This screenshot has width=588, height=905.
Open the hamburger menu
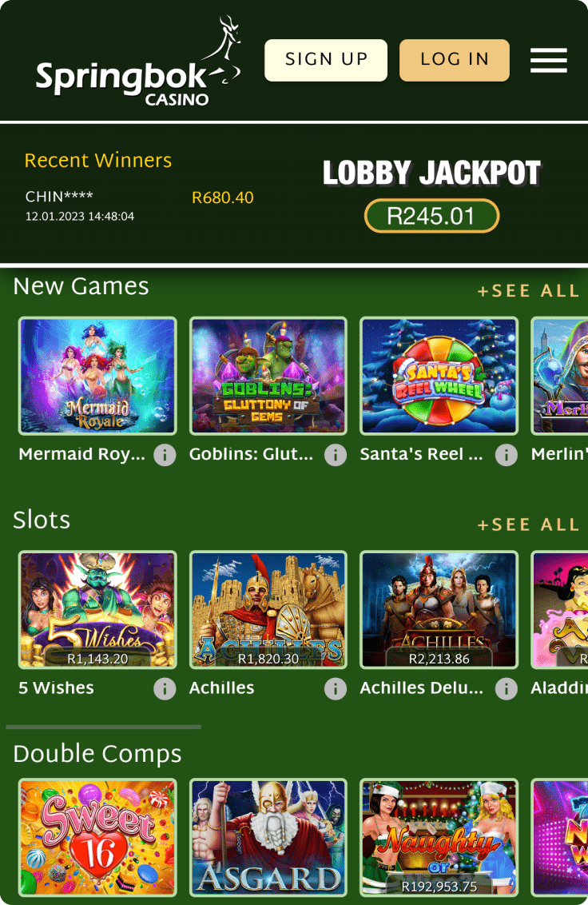point(549,61)
